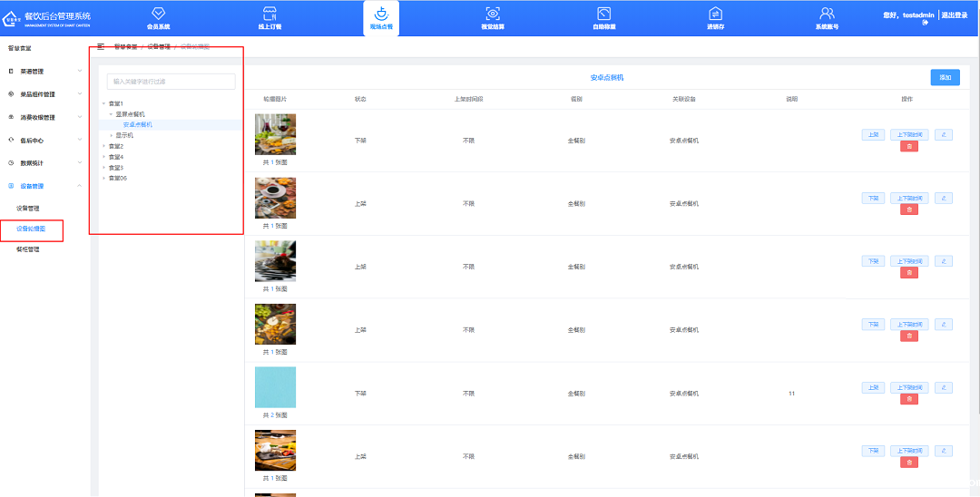Screen dimensions: 980x497
Task: Click the 视觉结算 eye icon
Action: pyautogui.click(x=493, y=14)
